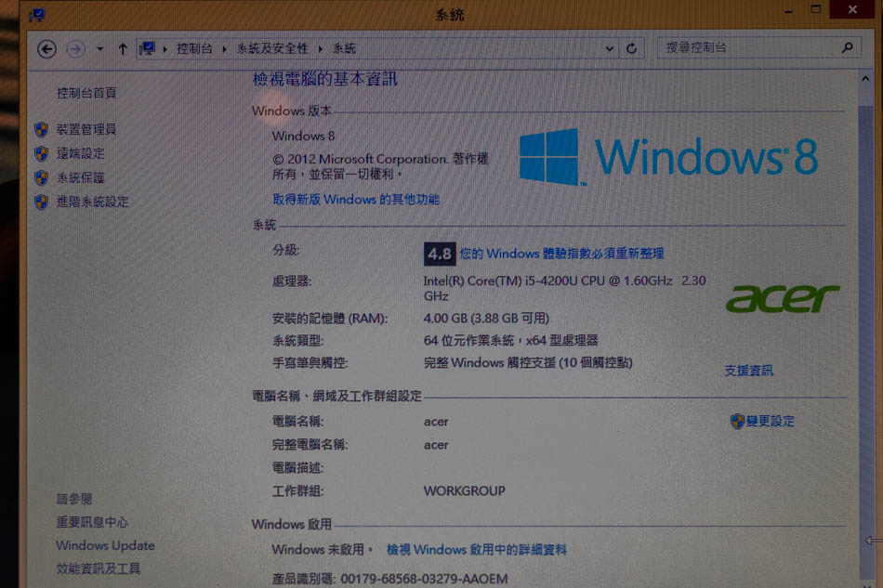Open 重要訊息中心 in the sidebar

tap(92, 522)
